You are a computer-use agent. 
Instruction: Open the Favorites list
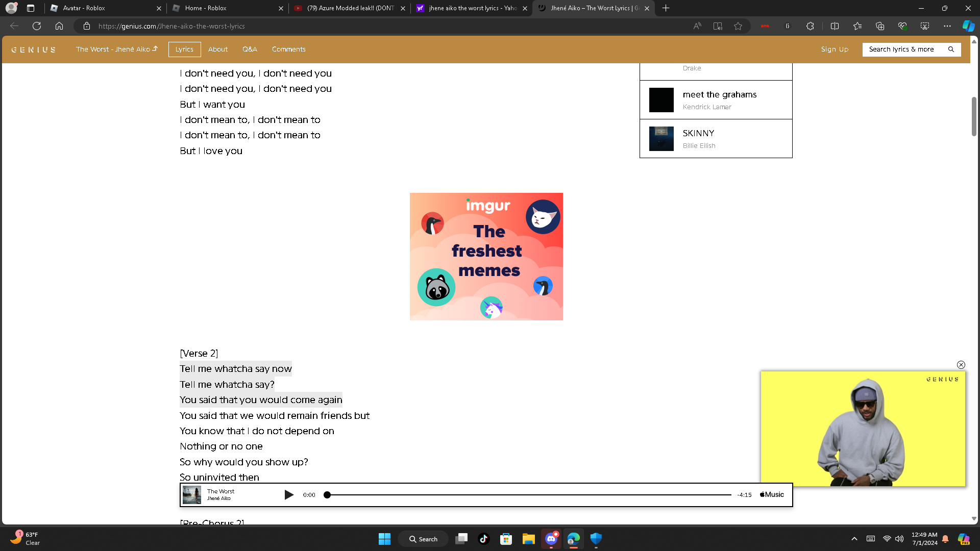[857, 26]
